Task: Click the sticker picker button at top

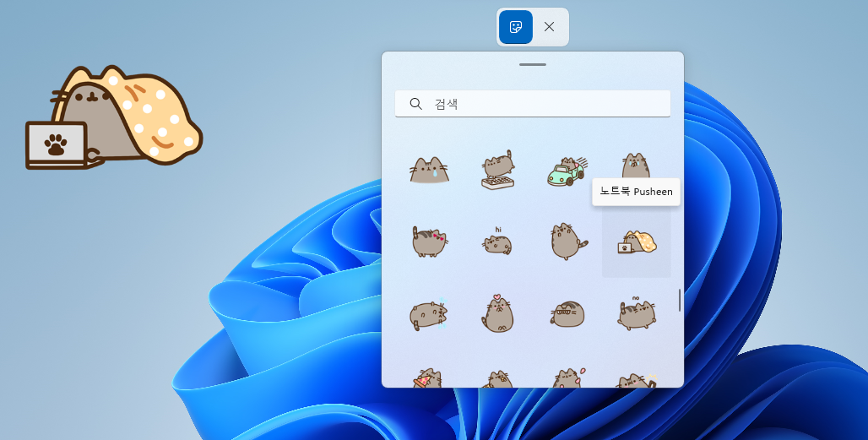Action: (515, 26)
